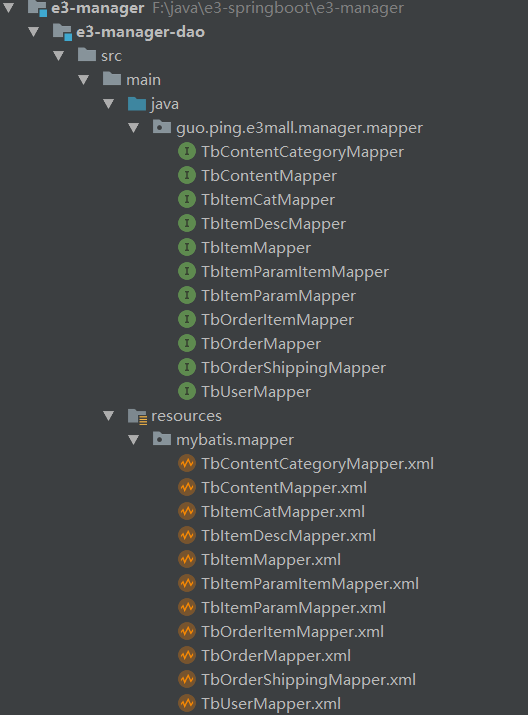528x715 pixels.
Task: Select the TbUserMapper interface name
Action: [256, 392]
